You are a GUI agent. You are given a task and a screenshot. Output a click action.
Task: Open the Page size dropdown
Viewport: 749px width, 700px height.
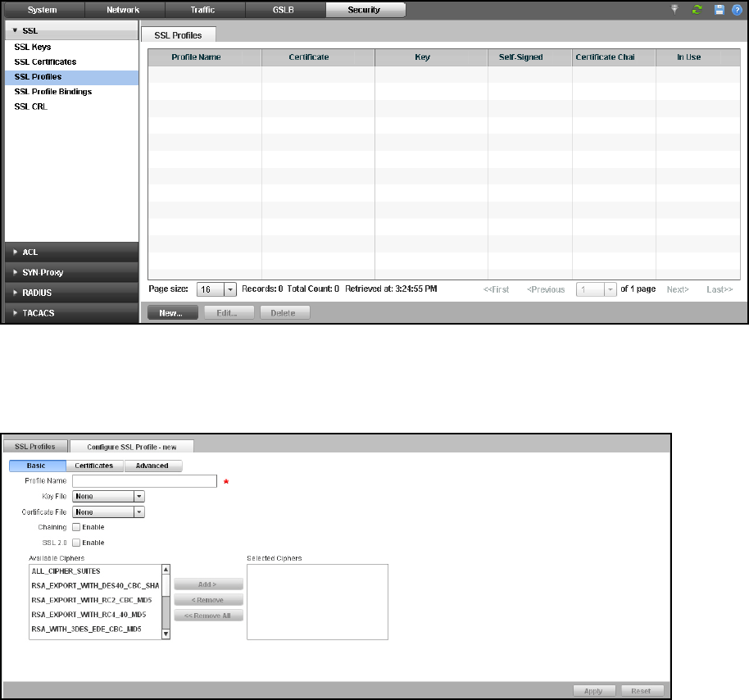click(x=230, y=289)
